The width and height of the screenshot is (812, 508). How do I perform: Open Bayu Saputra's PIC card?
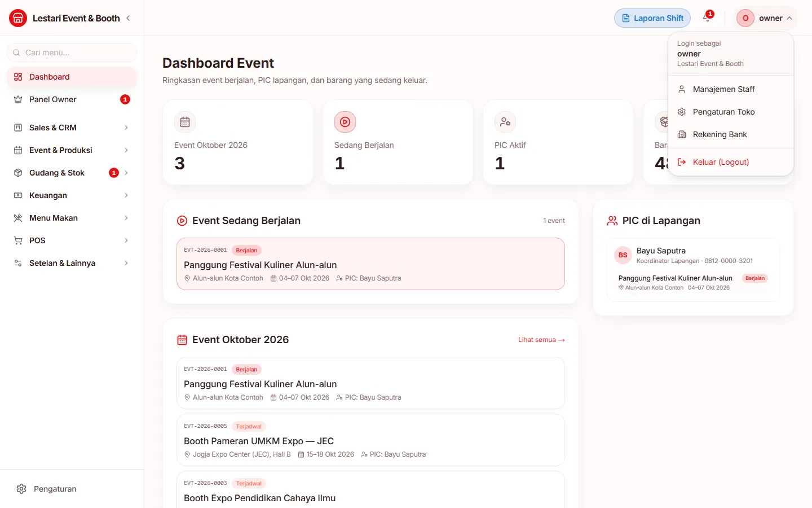pyautogui.click(x=693, y=270)
